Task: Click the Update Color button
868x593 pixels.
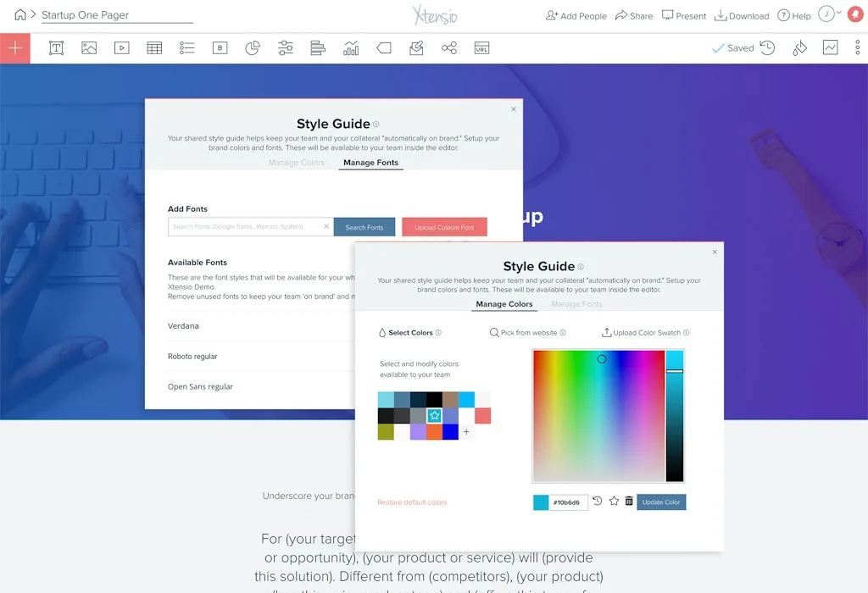Action: 661,502
